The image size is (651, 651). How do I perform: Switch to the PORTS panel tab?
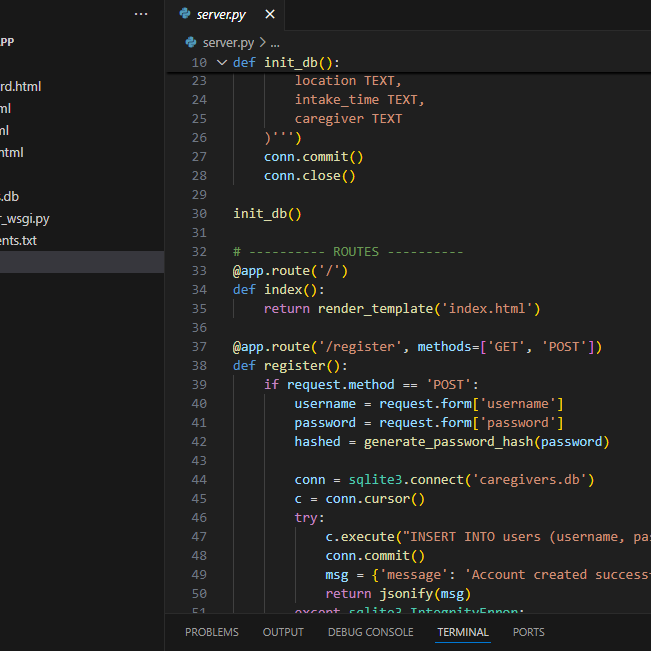529,632
